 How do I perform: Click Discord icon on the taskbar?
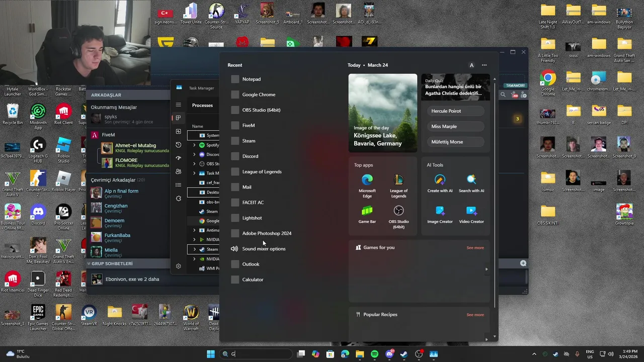point(389,354)
